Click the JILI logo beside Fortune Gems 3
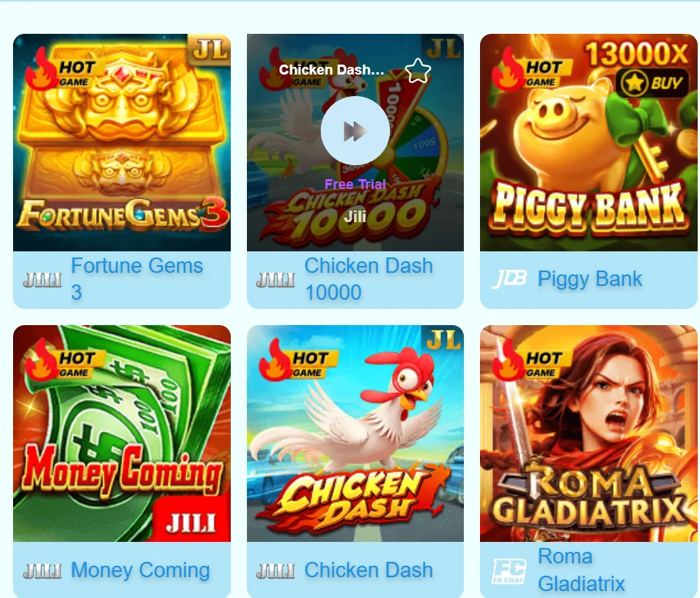700x598 pixels. [x=42, y=280]
